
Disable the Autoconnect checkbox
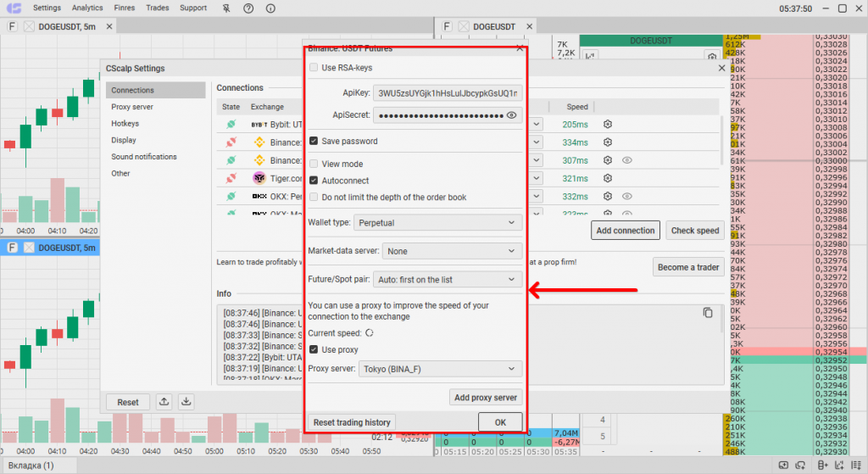pos(314,181)
